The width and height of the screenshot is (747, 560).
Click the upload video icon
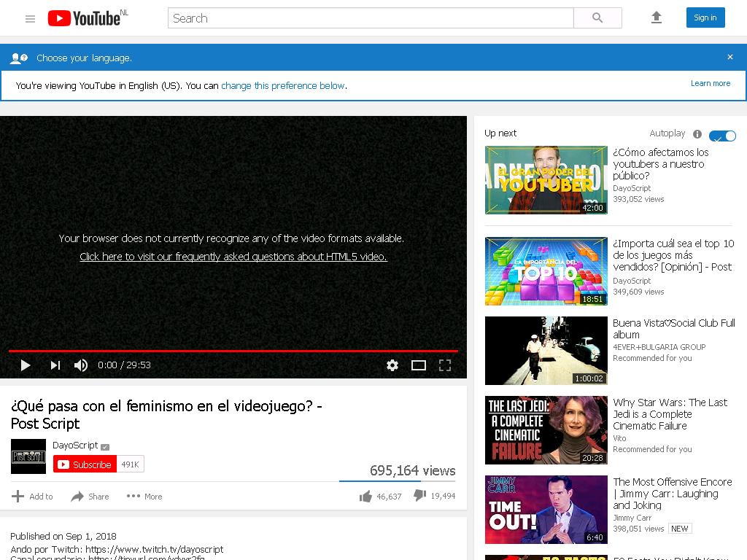click(657, 18)
